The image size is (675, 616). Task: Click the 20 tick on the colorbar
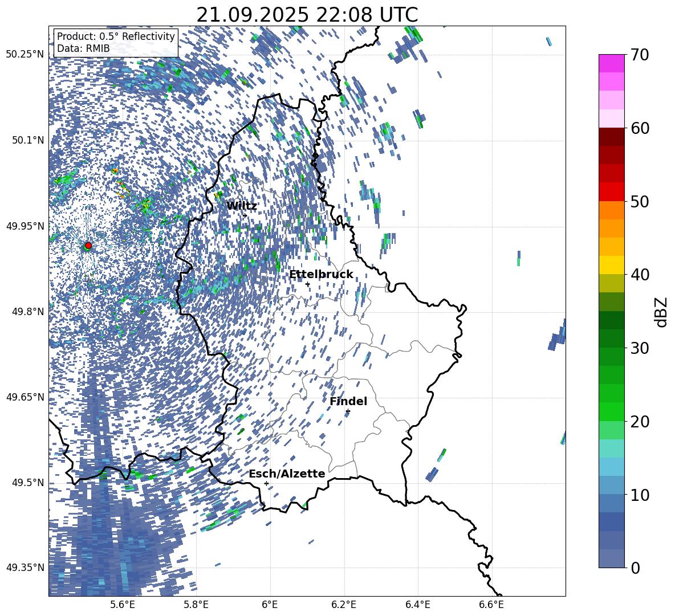(x=640, y=421)
